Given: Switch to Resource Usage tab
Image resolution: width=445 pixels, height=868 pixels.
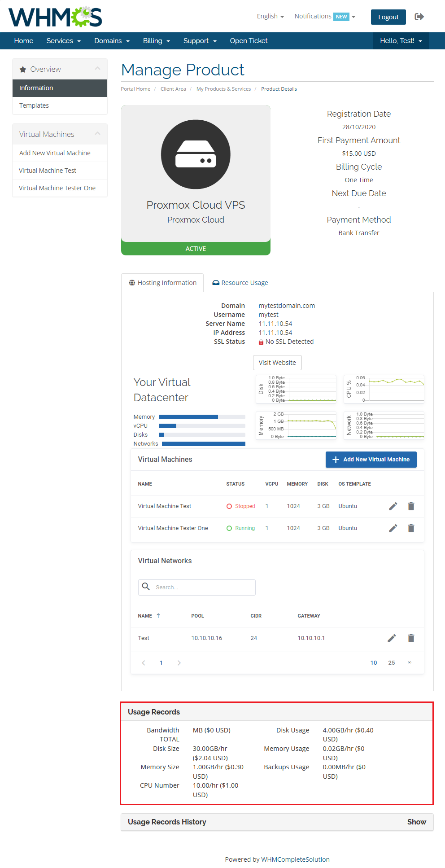Looking at the screenshot, I should (x=240, y=283).
